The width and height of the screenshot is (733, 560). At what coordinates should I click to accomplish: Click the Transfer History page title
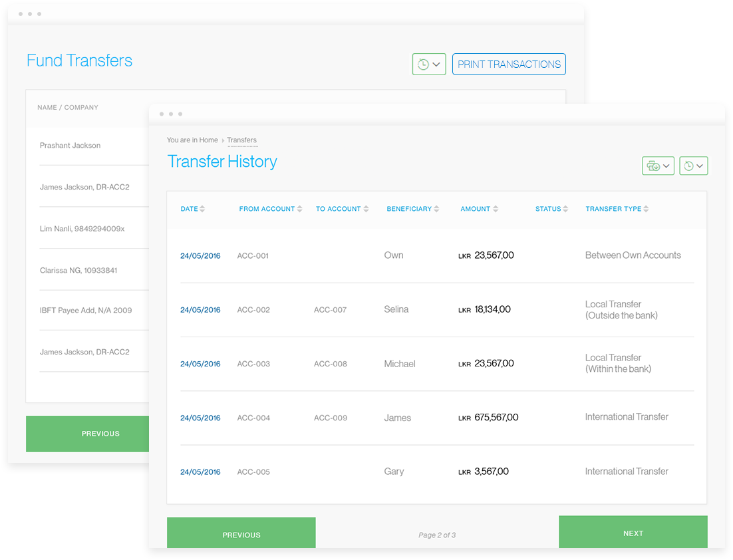pos(222,161)
